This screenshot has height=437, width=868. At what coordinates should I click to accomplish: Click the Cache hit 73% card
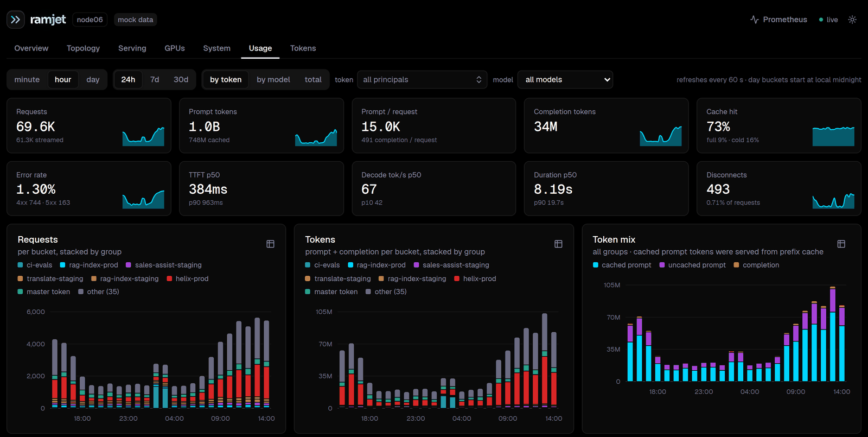pos(779,125)
